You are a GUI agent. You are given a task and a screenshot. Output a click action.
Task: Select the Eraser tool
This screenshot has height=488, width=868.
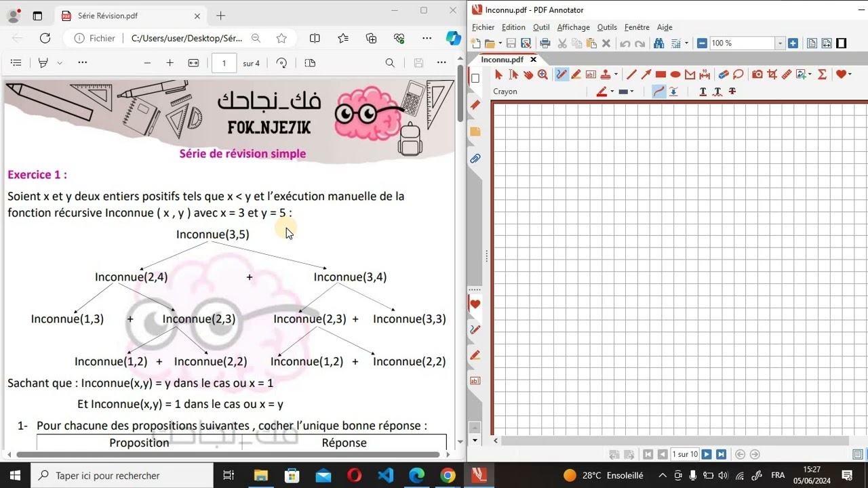point(724,75)
